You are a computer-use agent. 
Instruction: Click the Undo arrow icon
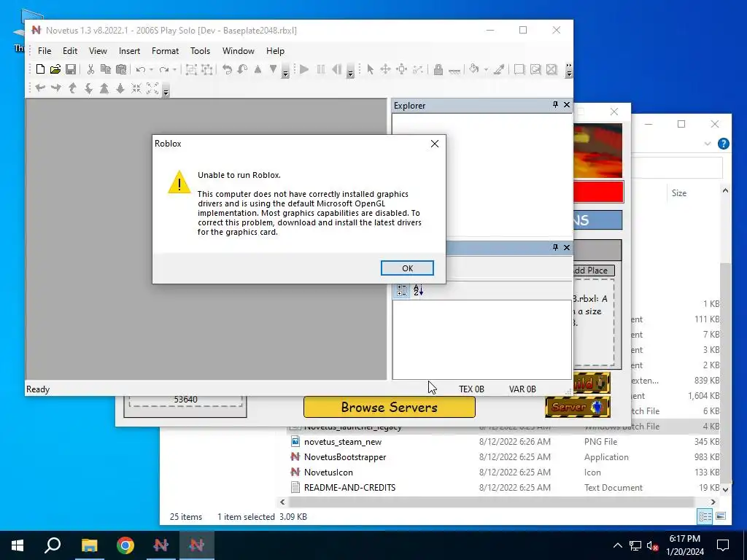pos(140,69)
